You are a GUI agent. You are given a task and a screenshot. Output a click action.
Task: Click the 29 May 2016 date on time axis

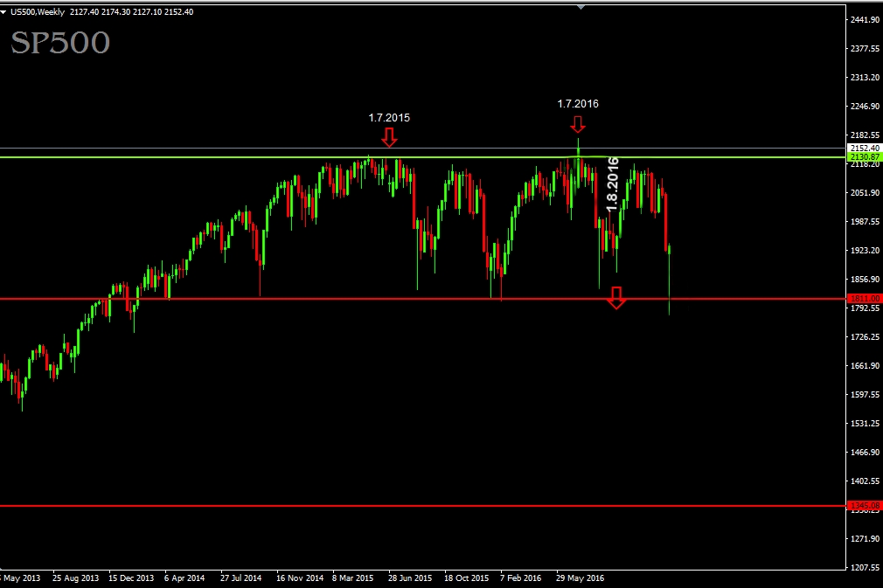(580, 578)
